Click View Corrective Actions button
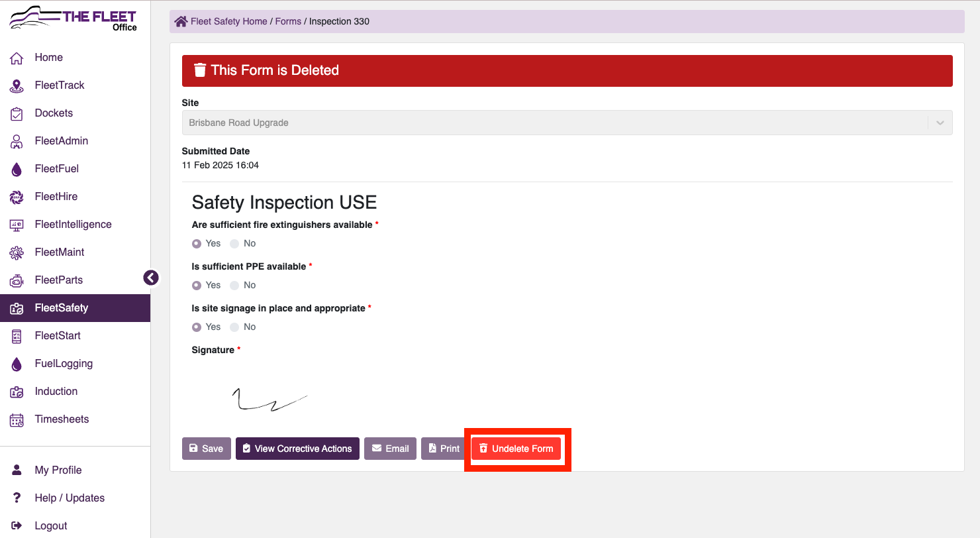Screen dimensions: 980x538 pos(297,449)
